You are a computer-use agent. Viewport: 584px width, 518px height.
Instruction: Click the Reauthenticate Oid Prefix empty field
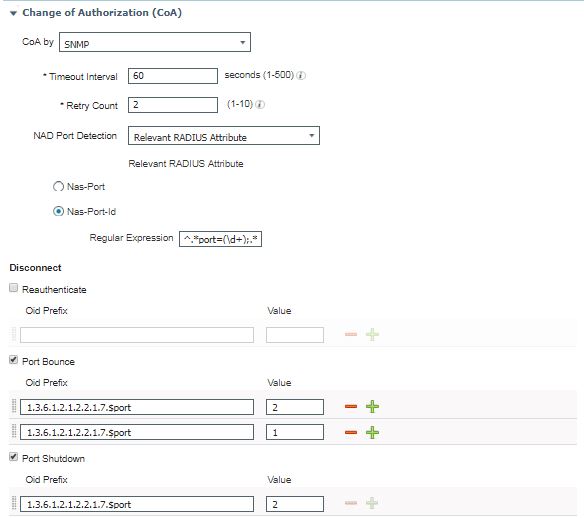(x=137, y=335)
